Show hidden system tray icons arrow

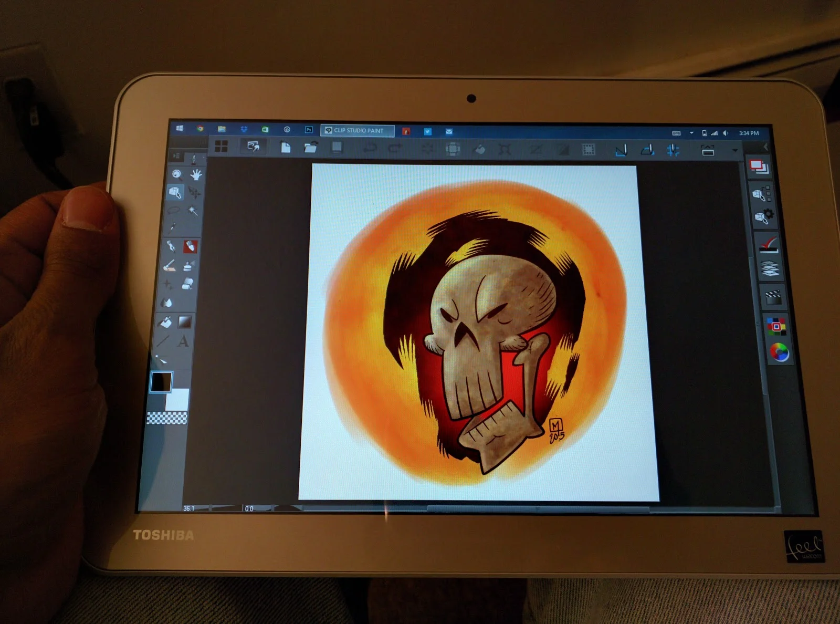click(x=691, y=133)
